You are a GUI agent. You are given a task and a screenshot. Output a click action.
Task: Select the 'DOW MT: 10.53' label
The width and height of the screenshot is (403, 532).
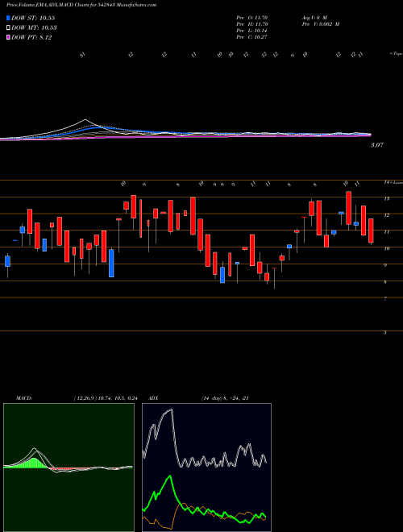(35, 28)
